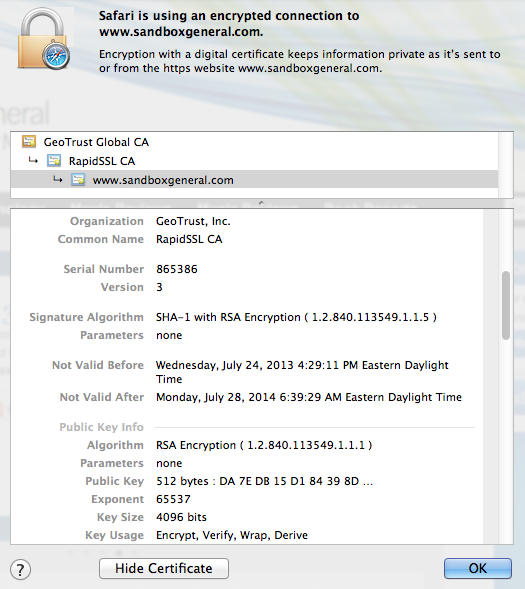Click the Key Size 4096 bits value
This screenshot has height=589, width=525.
181,517
